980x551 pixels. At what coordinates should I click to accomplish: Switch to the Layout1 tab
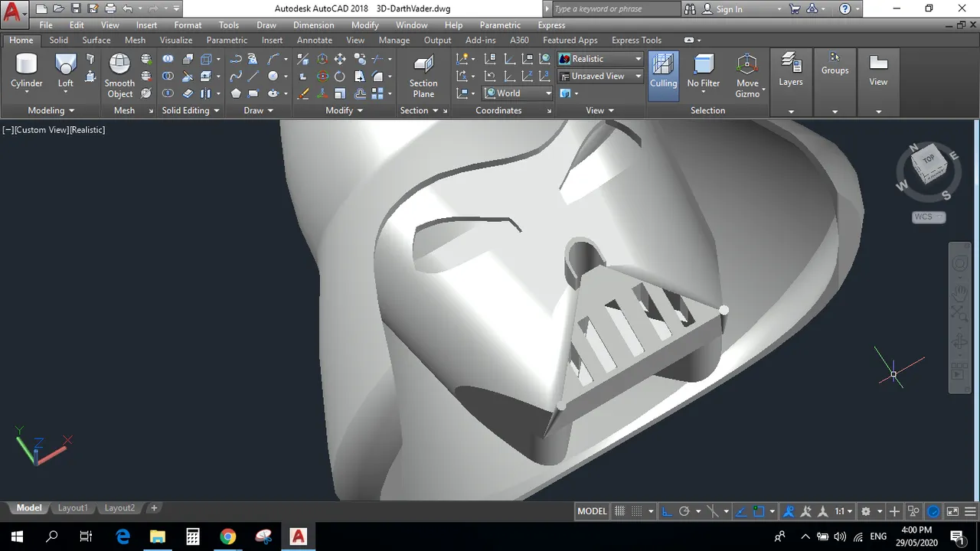coord(73,508)
